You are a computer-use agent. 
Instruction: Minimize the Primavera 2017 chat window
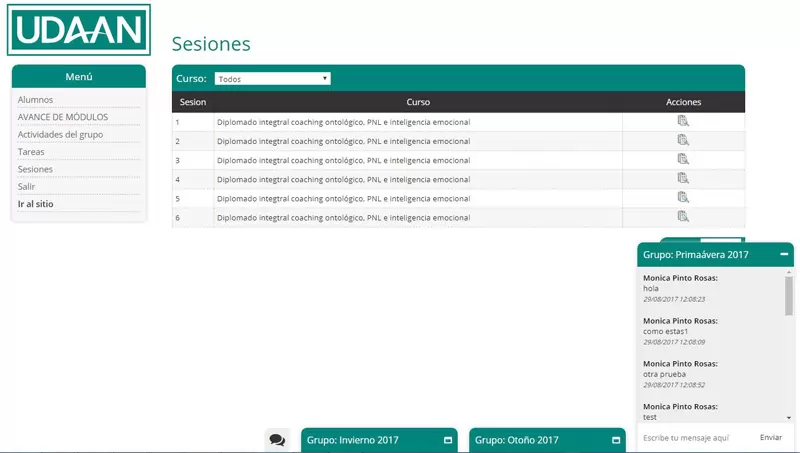coord(784,255)
